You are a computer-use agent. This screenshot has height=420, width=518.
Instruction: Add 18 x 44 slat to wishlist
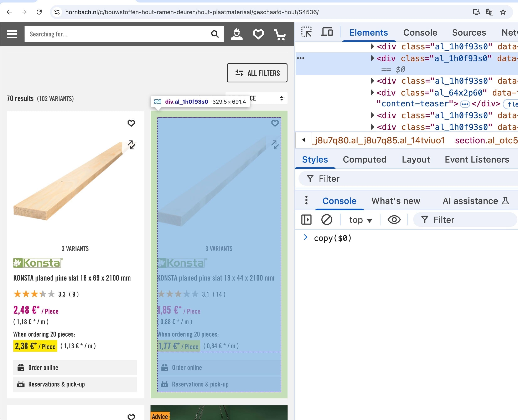coord(275,123)
